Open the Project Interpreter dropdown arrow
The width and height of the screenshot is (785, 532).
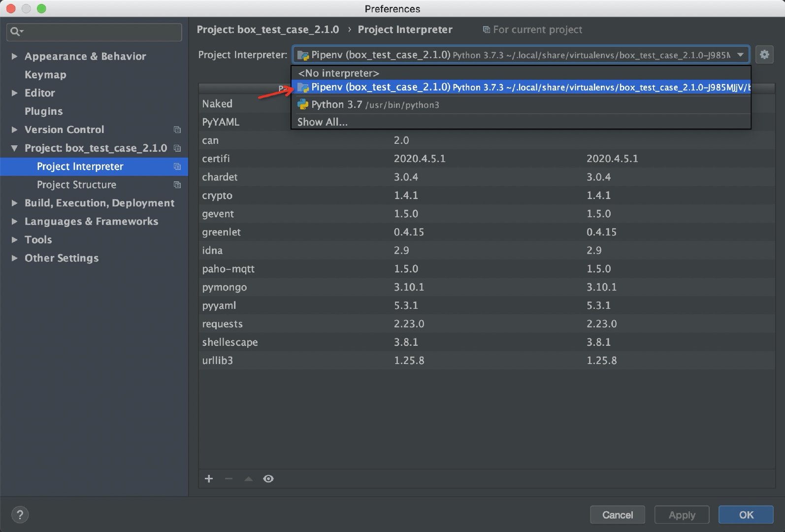pyautogui.click(x=740, y=55)
